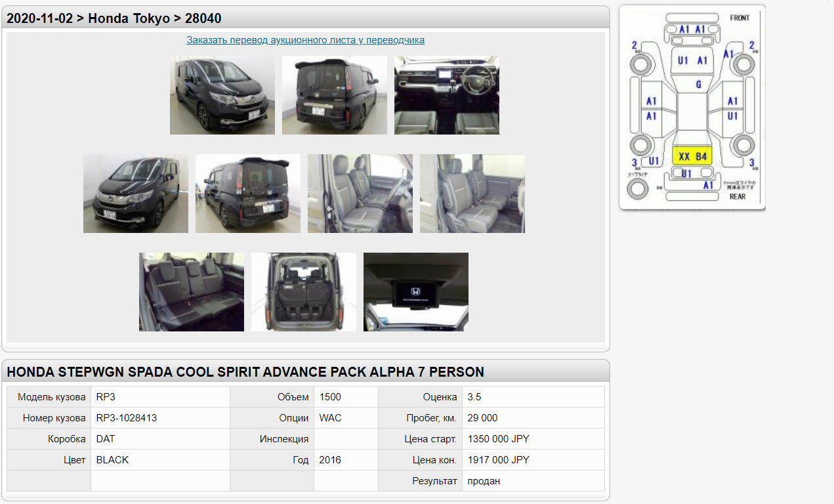Select the Цвет label
This screenshot has width=834, height=504.
[74, 460]
